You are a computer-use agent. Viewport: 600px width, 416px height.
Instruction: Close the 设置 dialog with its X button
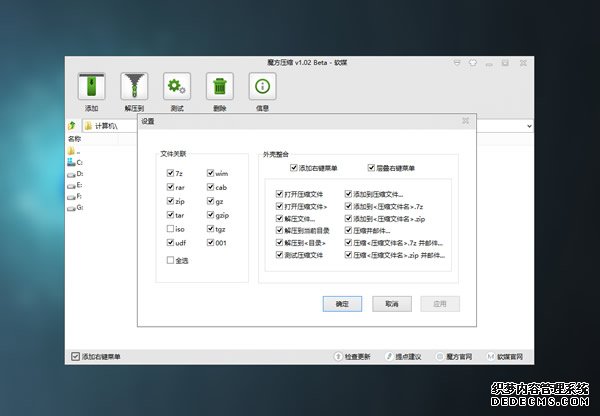[x=465, y=121]
